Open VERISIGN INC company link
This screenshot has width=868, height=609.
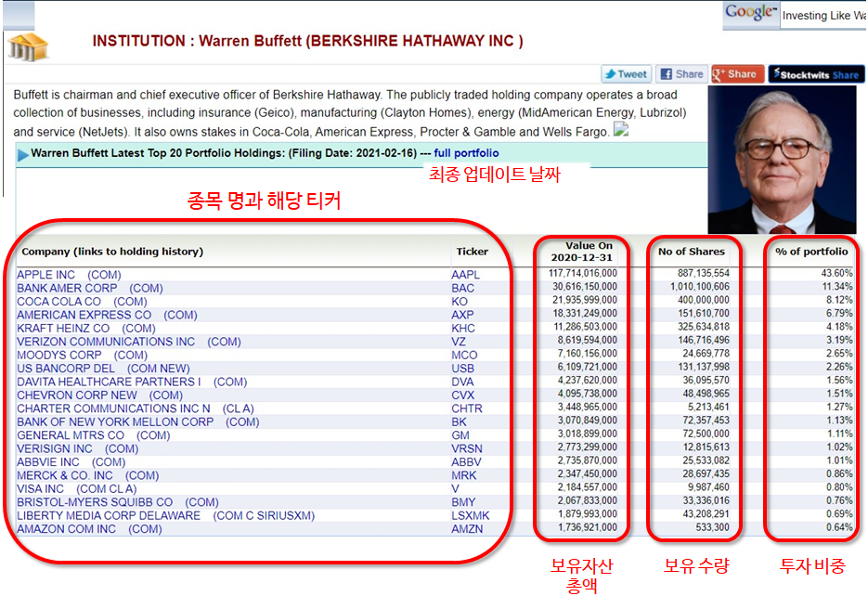77,449
